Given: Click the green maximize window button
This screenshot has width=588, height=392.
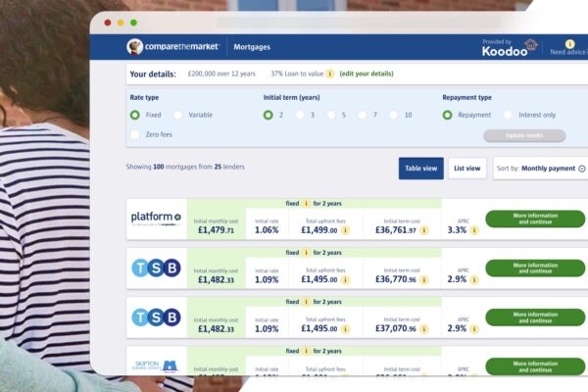Looking at the screenshot, I should coord(133,23).
